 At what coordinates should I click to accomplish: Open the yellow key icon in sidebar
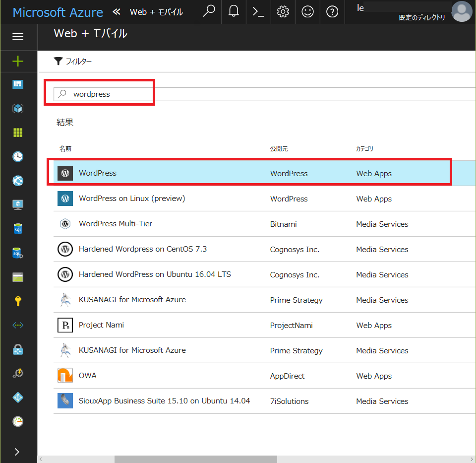tap(18, 301)
